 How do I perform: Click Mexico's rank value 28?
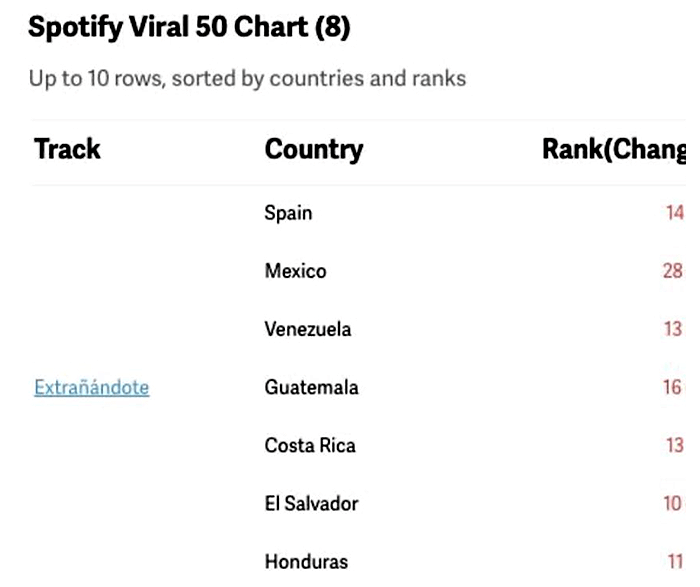coord(673,271)
